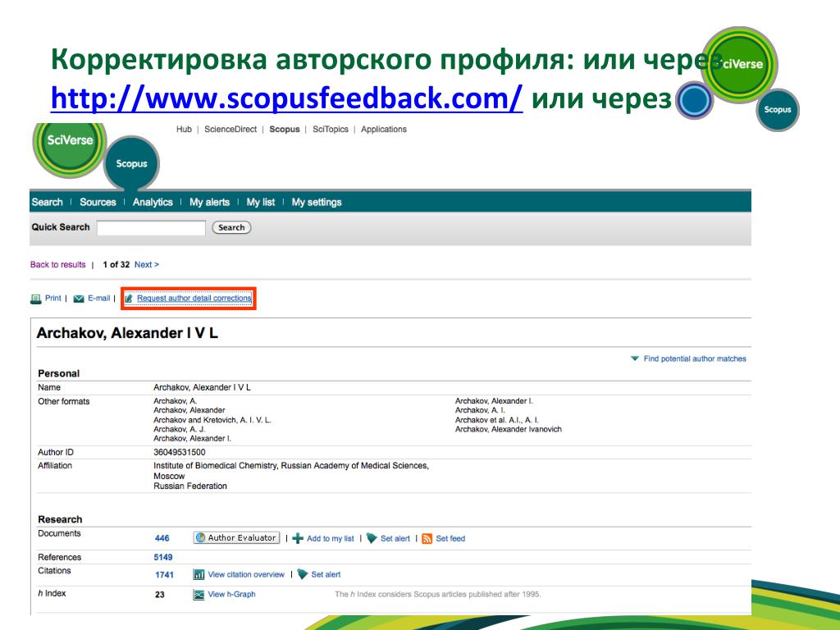The width and height of the screenshot is (840, 630).
Task: Go to Hub in top navigation
Action: click(184, 129)
